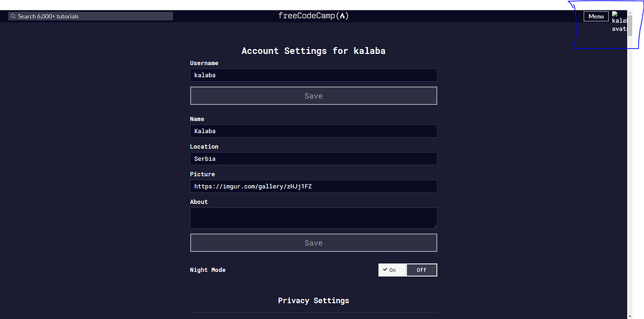Click the vertical scrollbar thumb
Viewport: 644px width, 319px height.
pos(630,25)
